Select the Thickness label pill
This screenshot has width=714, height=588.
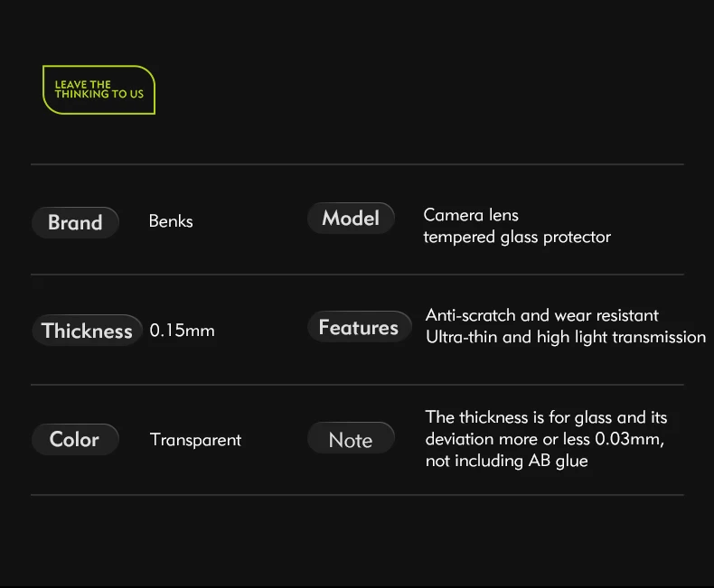[88, 331]
